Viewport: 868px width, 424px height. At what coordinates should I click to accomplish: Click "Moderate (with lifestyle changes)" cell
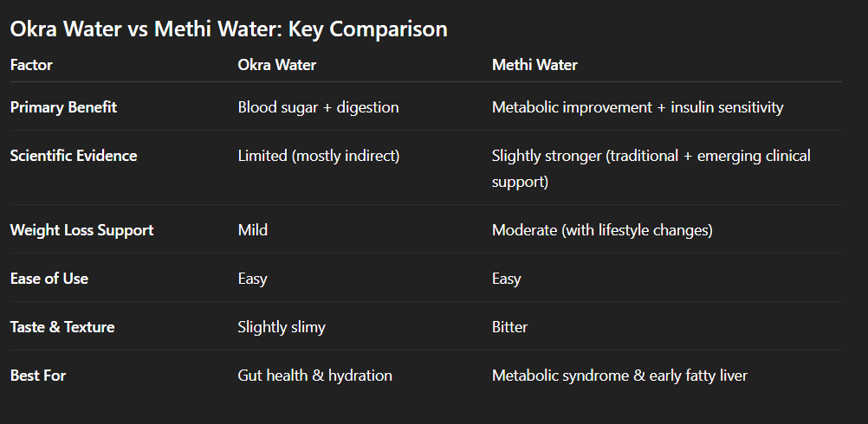[601, 230]
